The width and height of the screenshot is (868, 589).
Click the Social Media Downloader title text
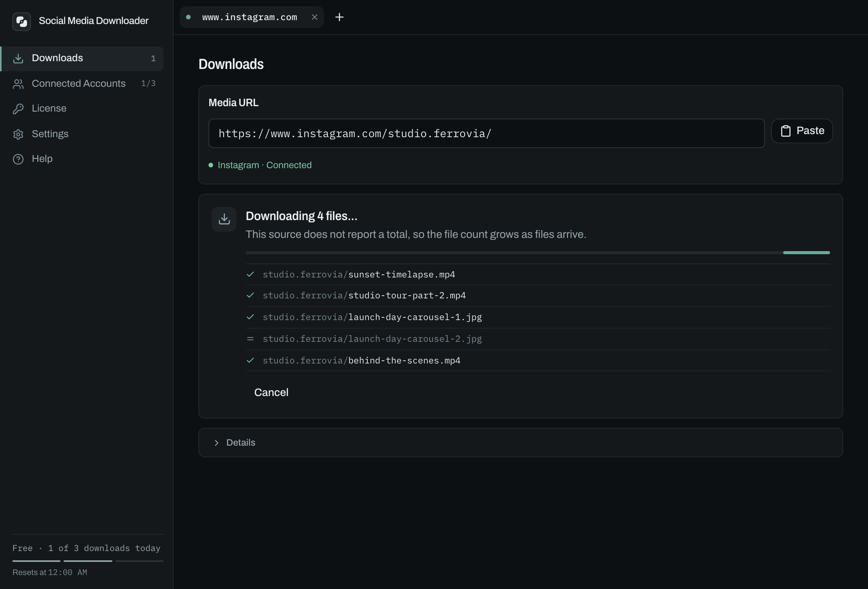[94, 21]
